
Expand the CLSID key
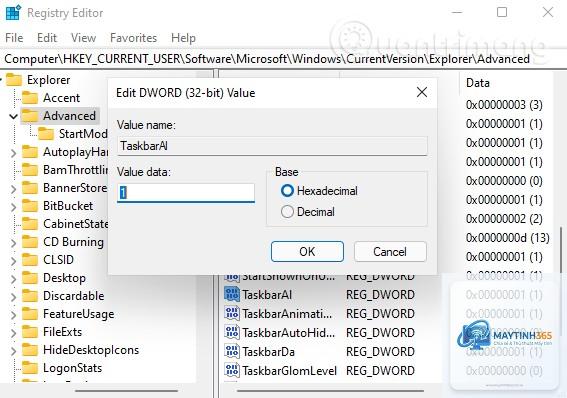click(x=13, y=260)
